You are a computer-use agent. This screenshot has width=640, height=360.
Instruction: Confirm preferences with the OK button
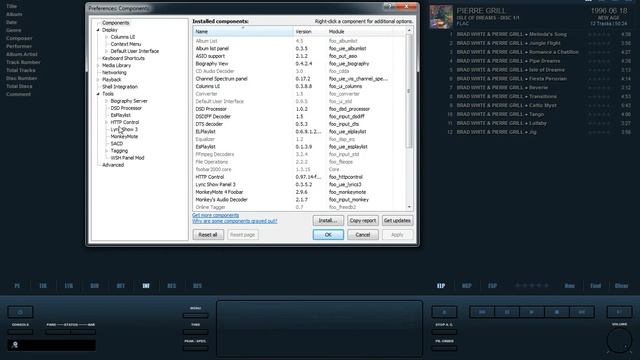click(328, 235)
